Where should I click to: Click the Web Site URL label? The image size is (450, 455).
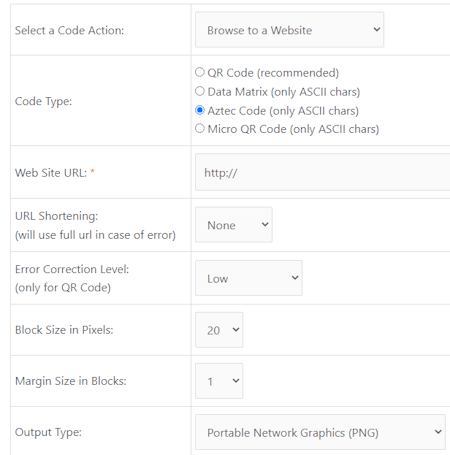(51, 173)
